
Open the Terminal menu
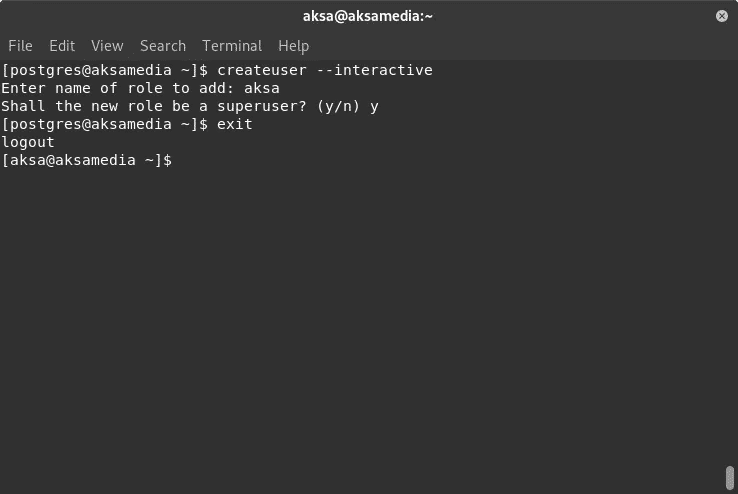pyautogui.click(x=232, y=46)
